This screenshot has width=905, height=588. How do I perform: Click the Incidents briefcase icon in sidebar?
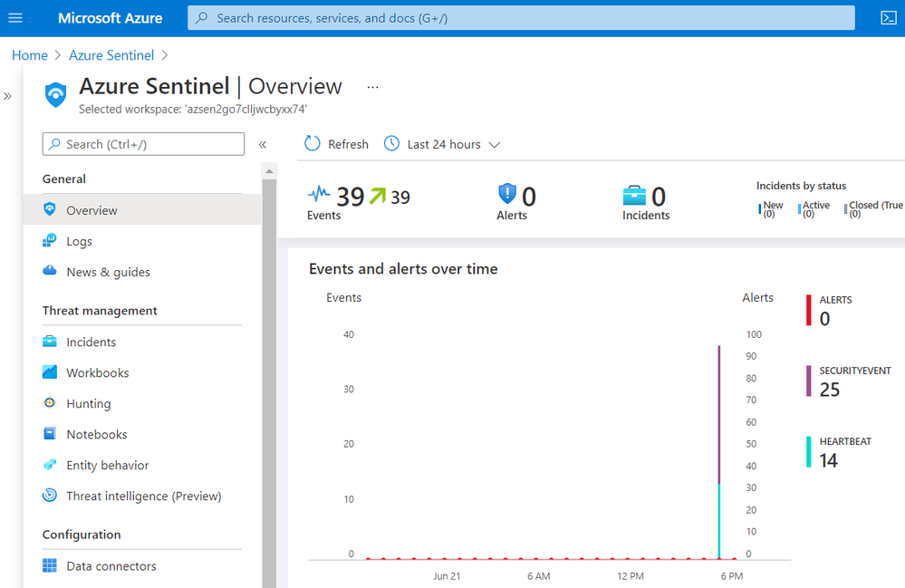(50, 341)
